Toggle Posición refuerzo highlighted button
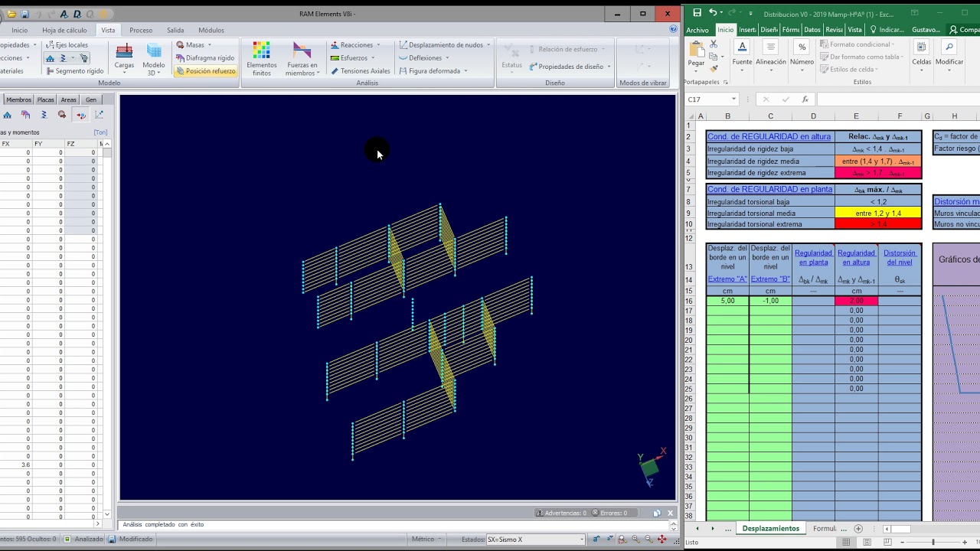This screenshot has width=980, height=551. coord(205,71)
